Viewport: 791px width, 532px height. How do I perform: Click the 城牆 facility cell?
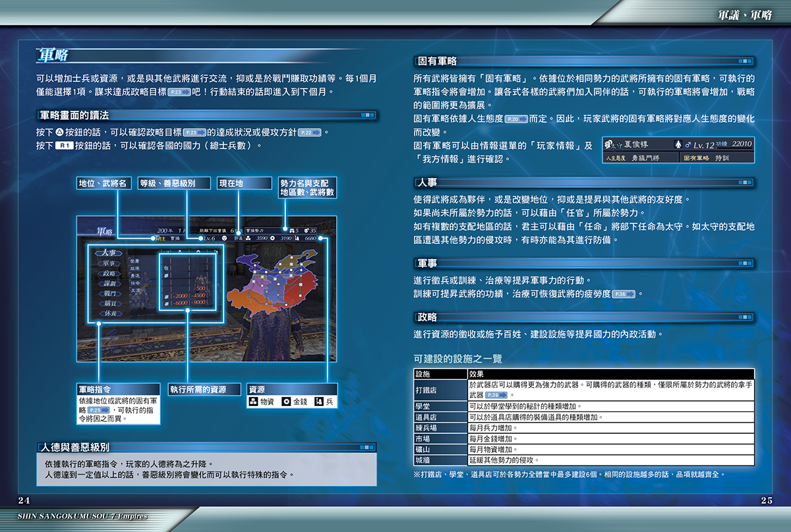440,459
